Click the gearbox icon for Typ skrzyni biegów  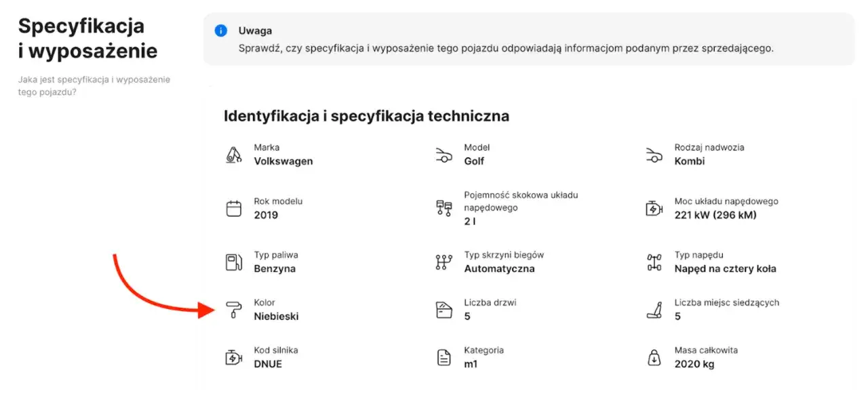(x=445, y=262)
